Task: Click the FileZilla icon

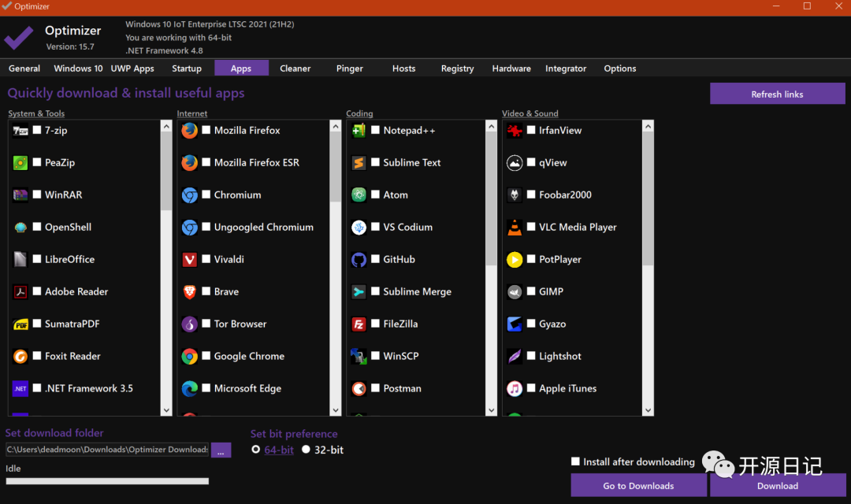Action: tap(359, 324)
